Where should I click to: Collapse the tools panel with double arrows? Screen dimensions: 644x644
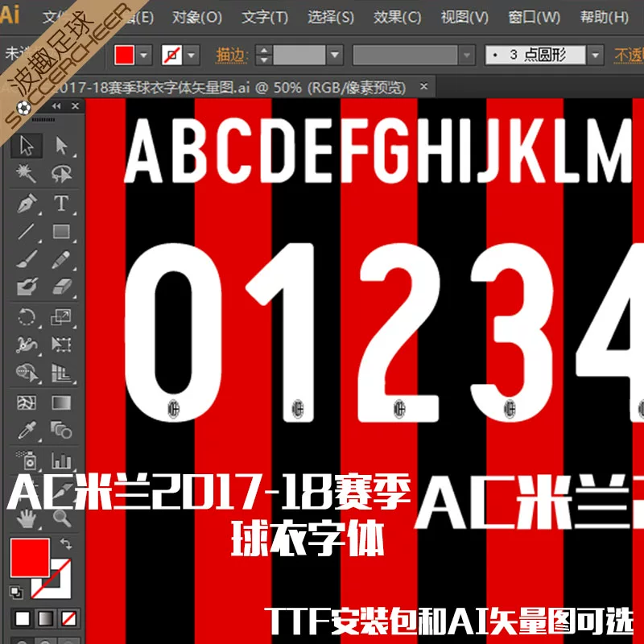(x=56, y=106)
